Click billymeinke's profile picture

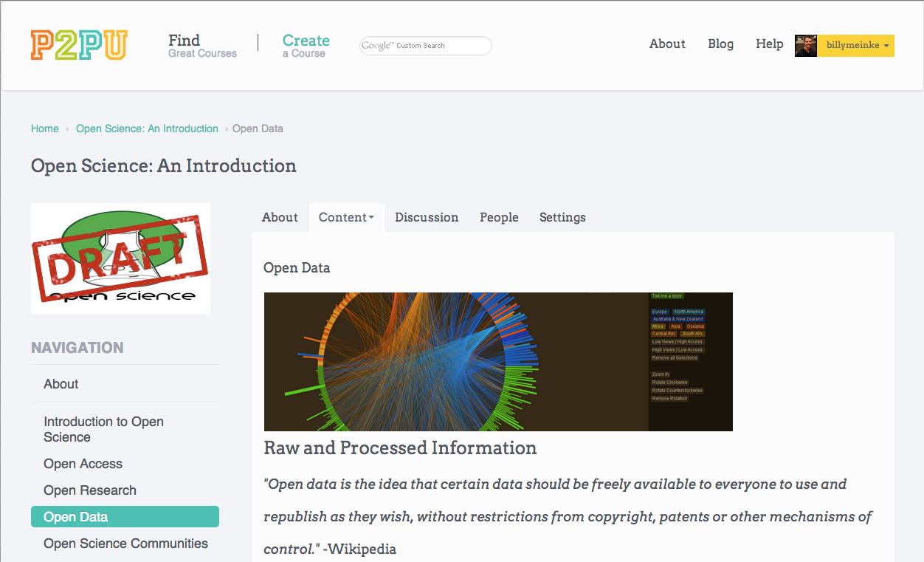coord(805,45)
